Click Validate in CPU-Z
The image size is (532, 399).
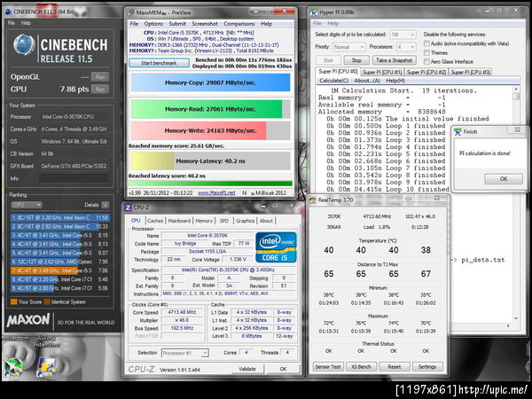click(247, 369)
